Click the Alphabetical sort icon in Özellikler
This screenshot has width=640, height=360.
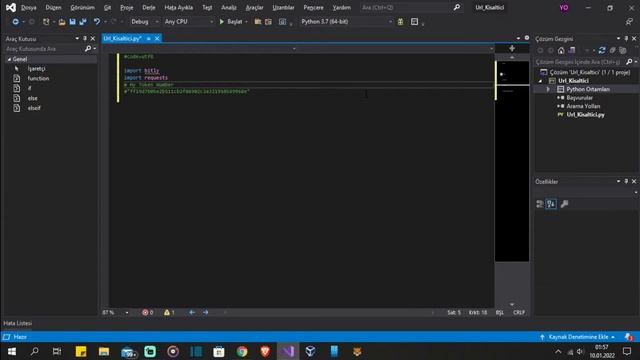[x=551, y=204]
